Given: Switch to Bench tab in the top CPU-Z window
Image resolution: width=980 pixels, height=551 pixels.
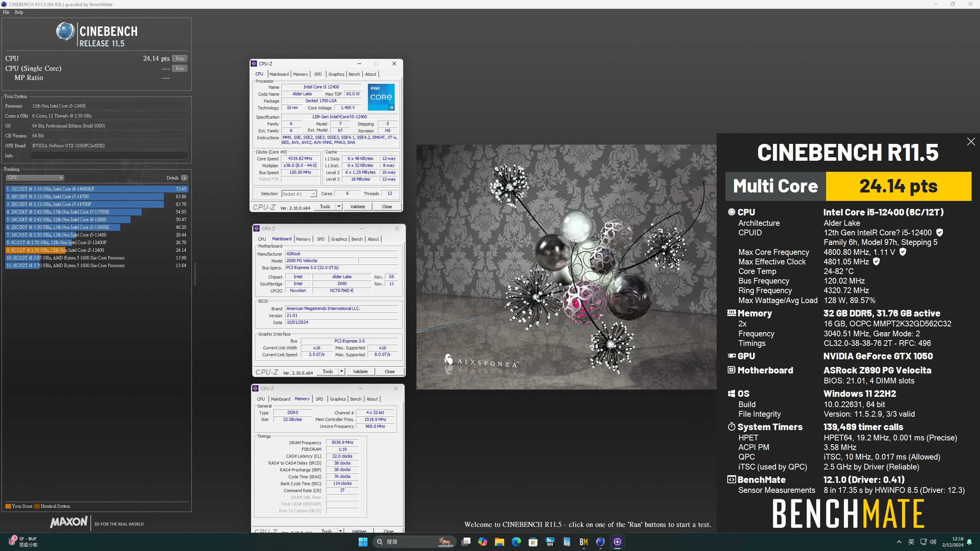Looking at the screenshot, I should (x=354, y=74).
